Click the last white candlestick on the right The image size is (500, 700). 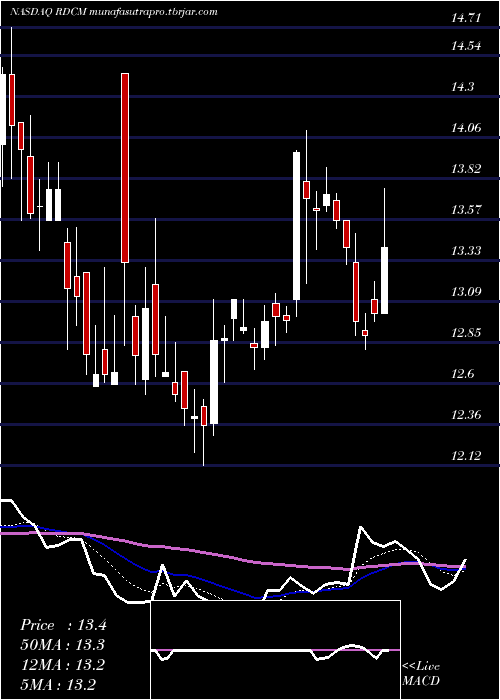(x=384, y=280)
